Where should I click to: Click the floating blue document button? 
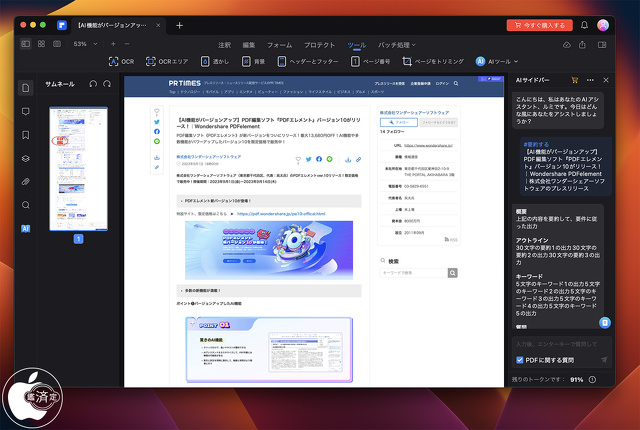pos(604,323)
